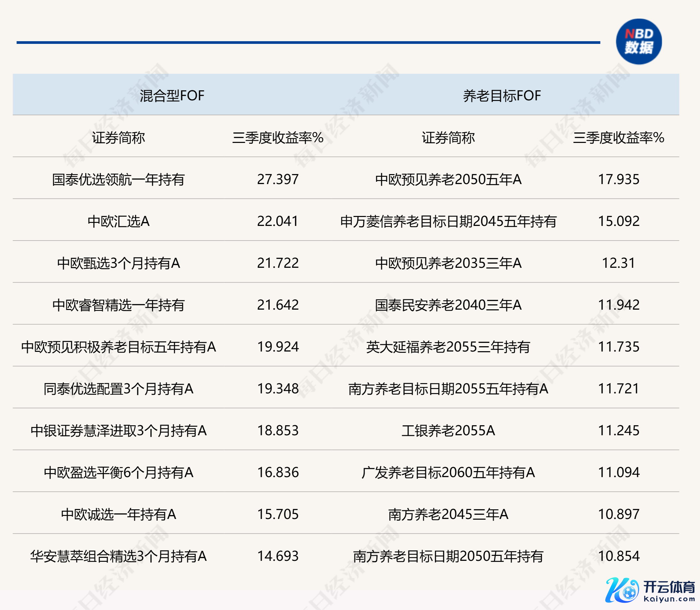Click the value 16.836
The width and height of the screenshot is (700, 610).
[278, 472]
